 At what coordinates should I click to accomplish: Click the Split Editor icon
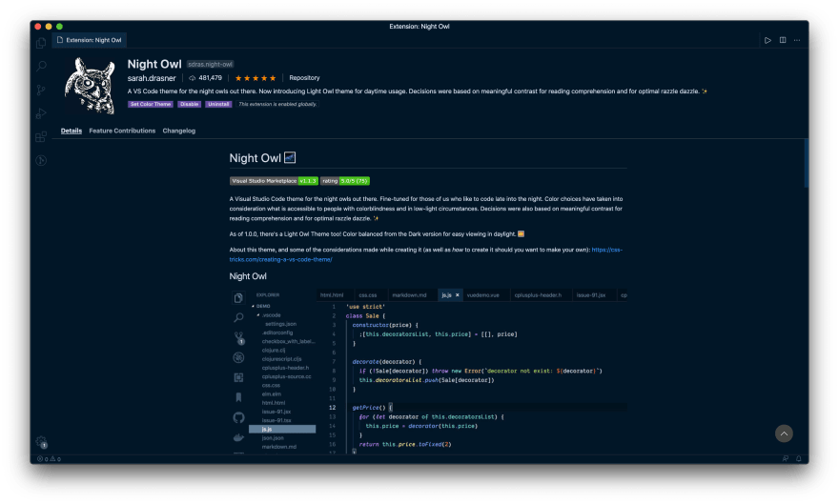click(x=783, y=40)
